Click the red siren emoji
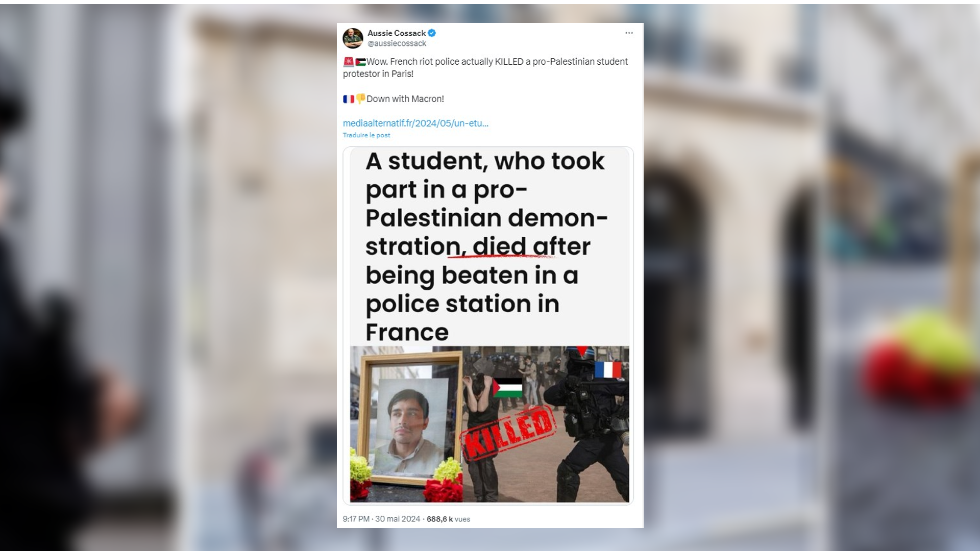Viewport: 980px width, 551px height. tap(349, 62)
